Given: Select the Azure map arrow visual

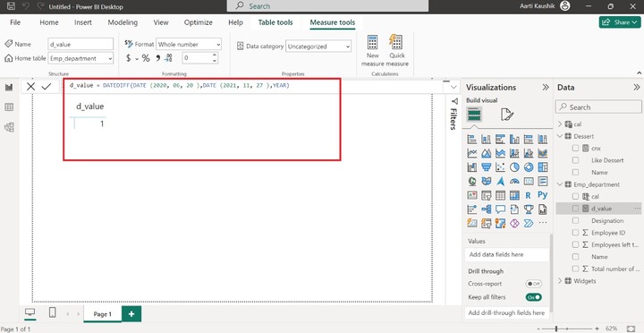Looking at the screenshot, I should pyautogui.click(x=500, y=182).
